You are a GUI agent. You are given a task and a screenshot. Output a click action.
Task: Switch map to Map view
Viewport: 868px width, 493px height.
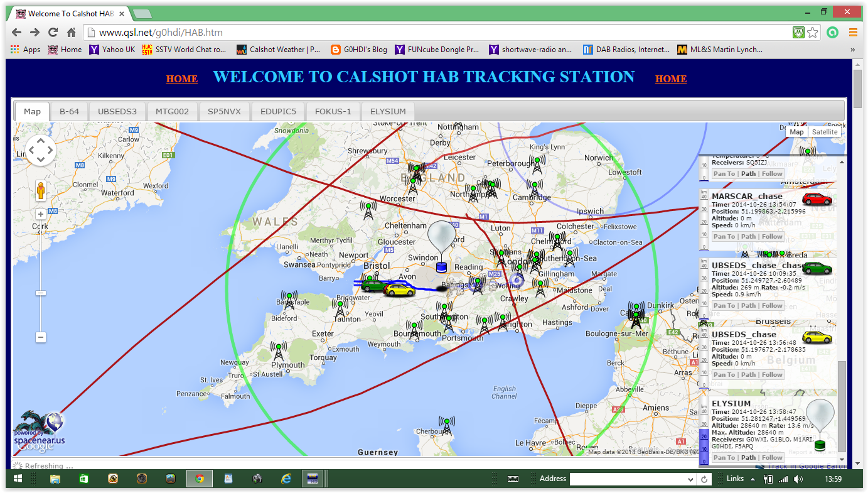point(796,132)
